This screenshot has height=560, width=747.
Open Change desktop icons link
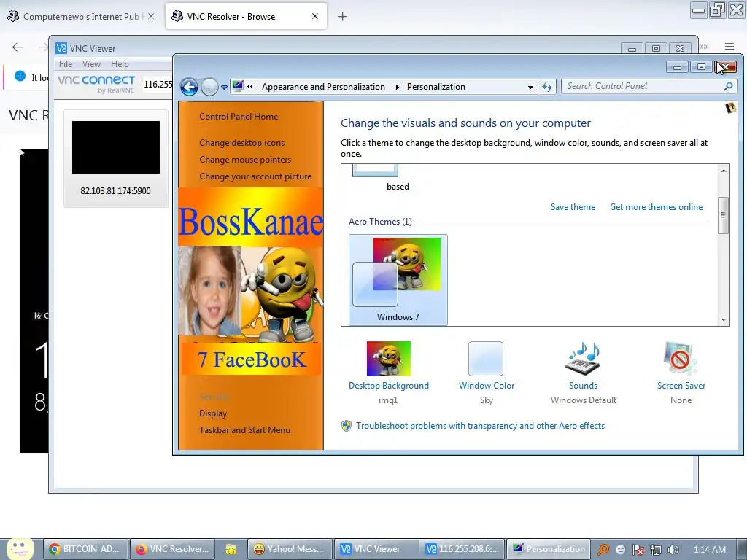point(242,143)
